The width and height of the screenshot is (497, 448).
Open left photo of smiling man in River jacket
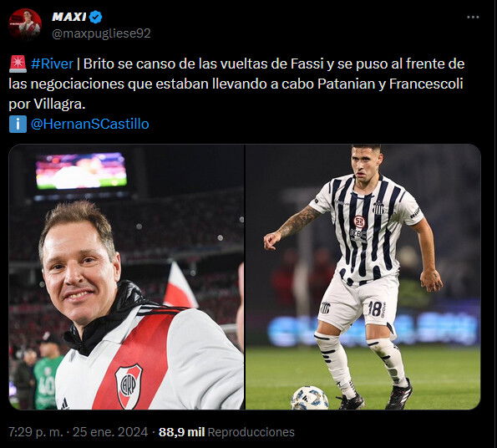click(x=126, y=277)
